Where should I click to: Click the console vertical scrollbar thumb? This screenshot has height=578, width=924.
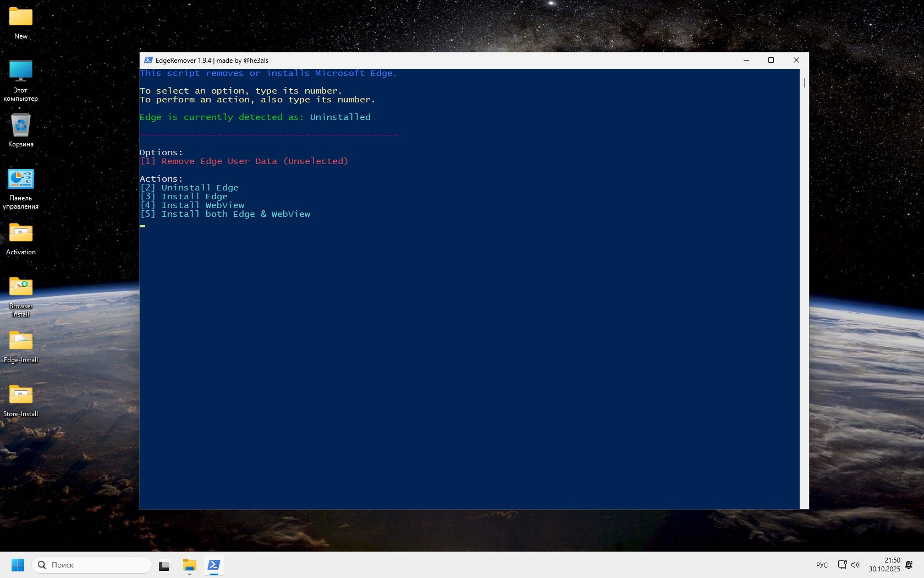[x=804, y=83]
